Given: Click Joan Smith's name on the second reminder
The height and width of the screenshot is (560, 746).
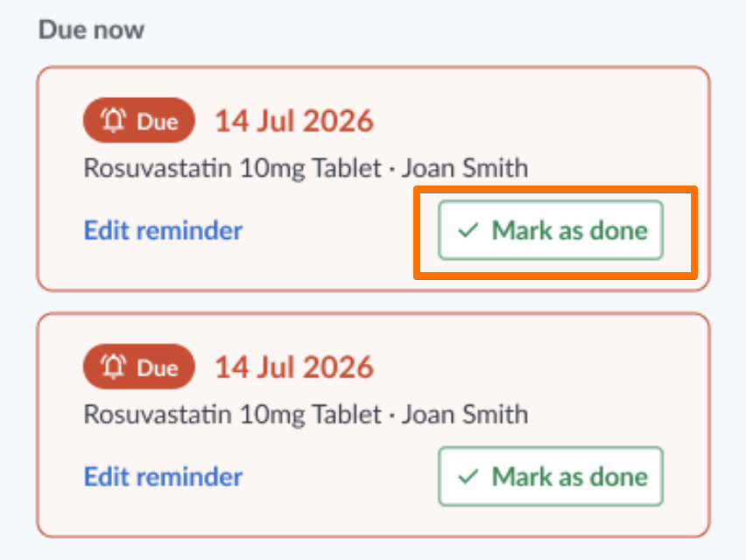Looking at the screenshot, I should pos(465,414).
